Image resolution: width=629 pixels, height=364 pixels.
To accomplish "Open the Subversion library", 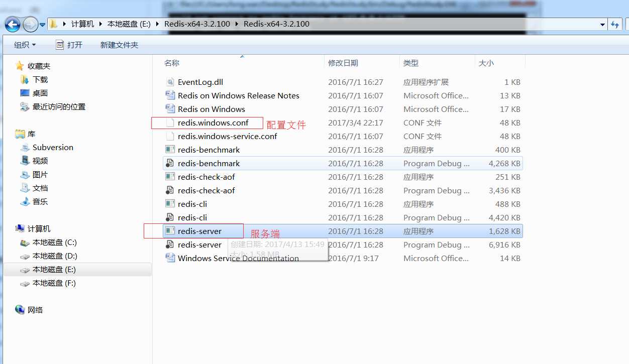I will click(53, 147).
